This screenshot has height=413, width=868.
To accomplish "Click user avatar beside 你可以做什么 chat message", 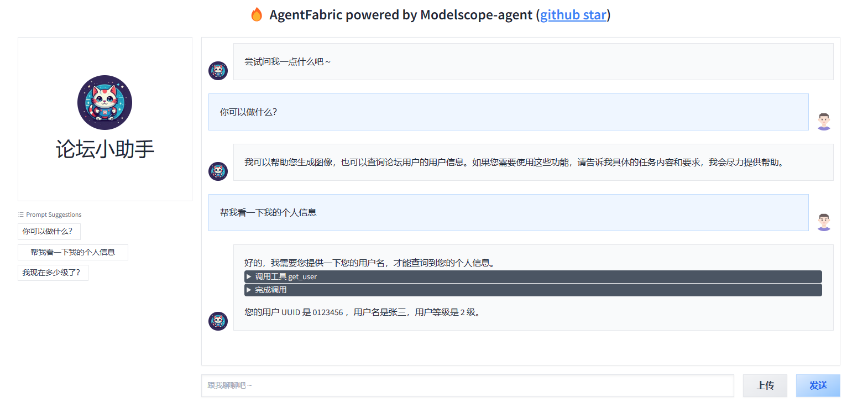I will pos(824,121).
